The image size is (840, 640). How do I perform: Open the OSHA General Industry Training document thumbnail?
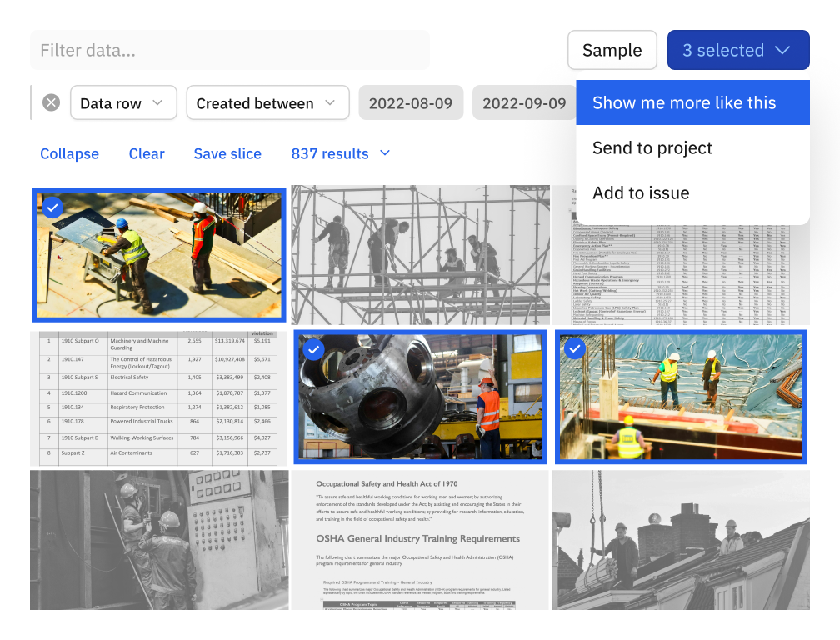click(420, 539)
